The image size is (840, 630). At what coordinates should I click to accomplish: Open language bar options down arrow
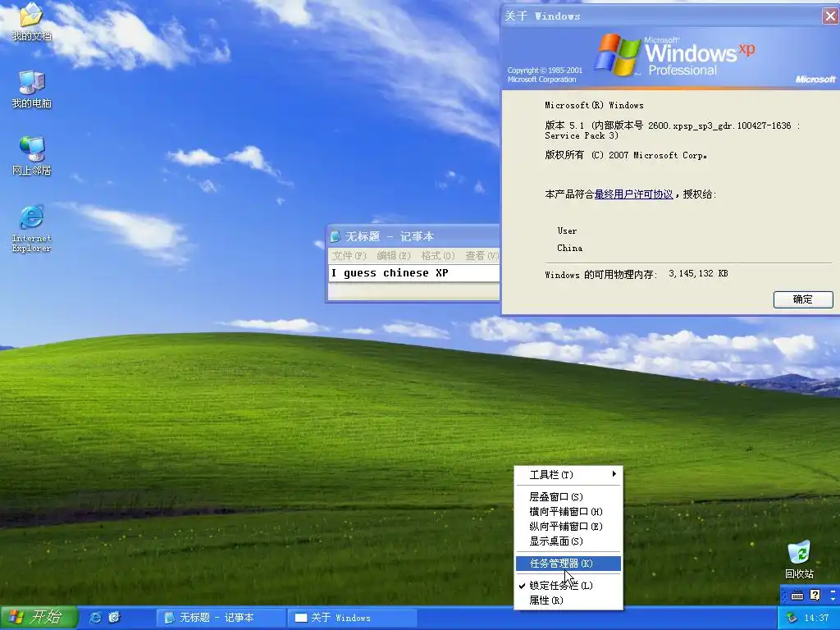tap(833, 598)
